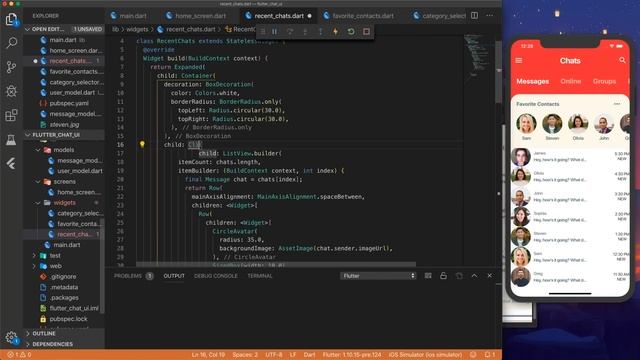Select the Online tab in Chats app
This screenshot has width=640, height=360.
571,81
